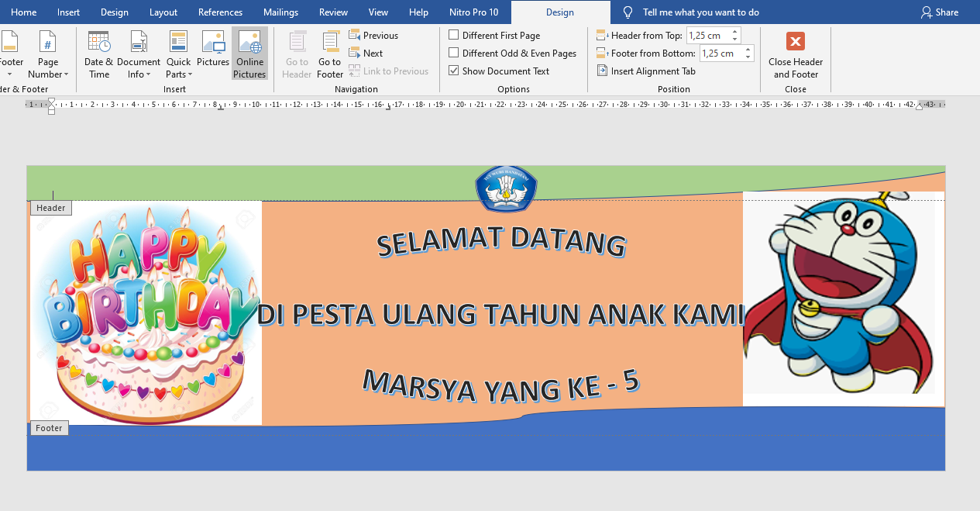
Task: Click the right indent marker on ruler
Action: pyautogui.click(x=919, y=106)
